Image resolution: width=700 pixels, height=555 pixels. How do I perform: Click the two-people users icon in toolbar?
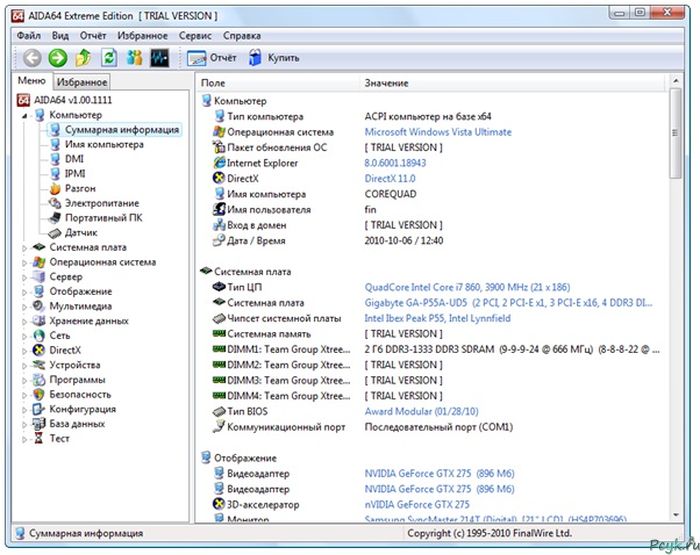[134, 58]
